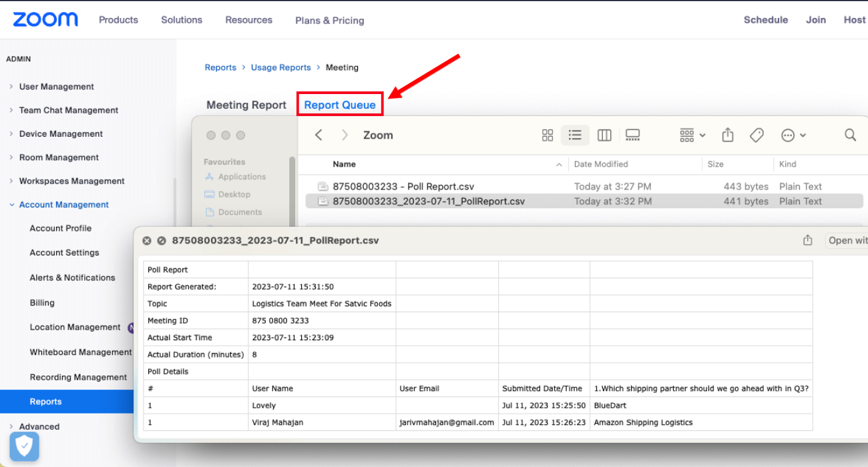Click the Finder search icon
Screen dimensions: 868x467
[850, 135]
